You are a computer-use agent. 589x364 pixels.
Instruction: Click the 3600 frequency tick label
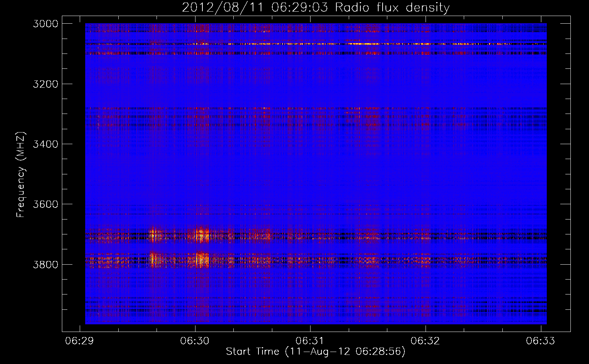[46, 204]
